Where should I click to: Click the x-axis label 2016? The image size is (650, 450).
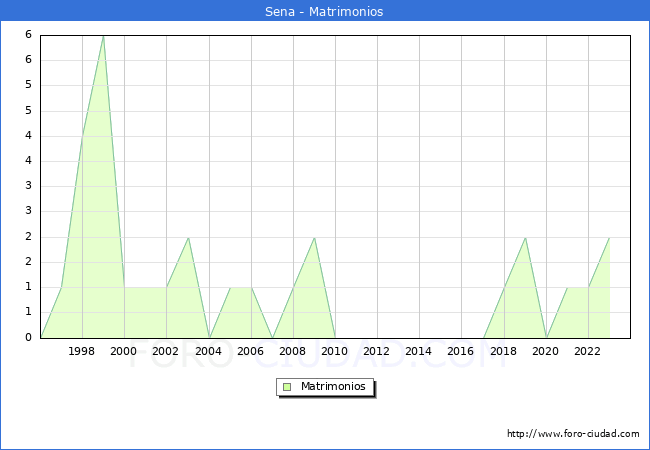461,351
